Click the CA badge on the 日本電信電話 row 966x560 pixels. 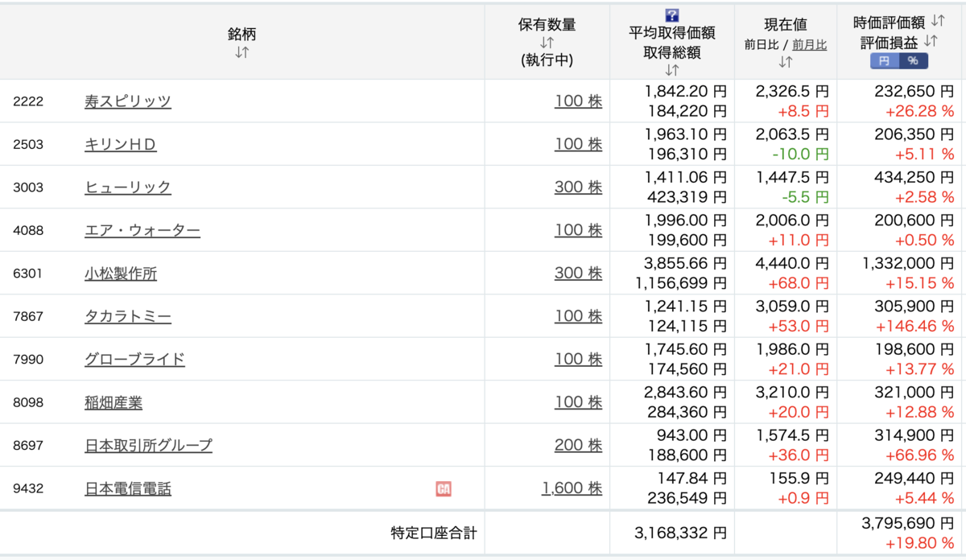point(443,488)
